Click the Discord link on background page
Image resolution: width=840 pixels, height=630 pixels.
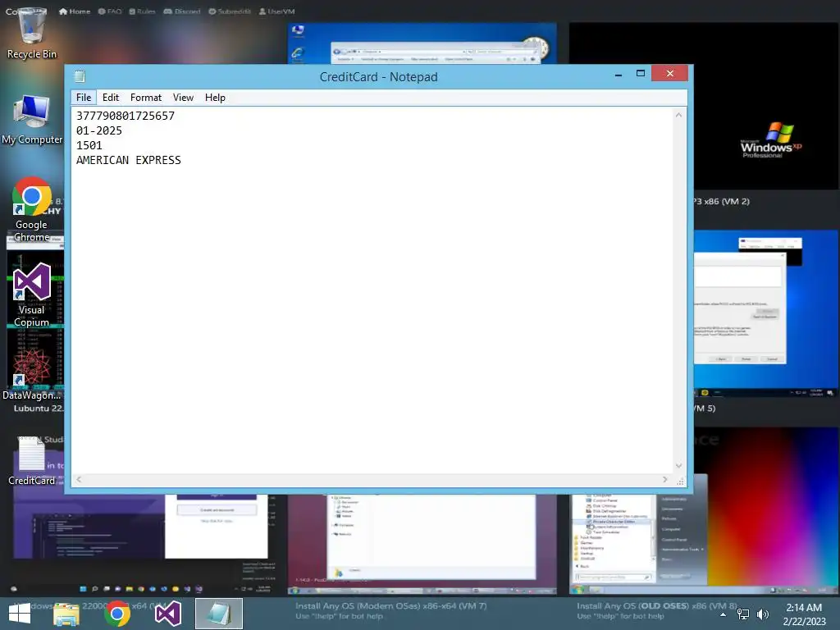tap(181, 11)
